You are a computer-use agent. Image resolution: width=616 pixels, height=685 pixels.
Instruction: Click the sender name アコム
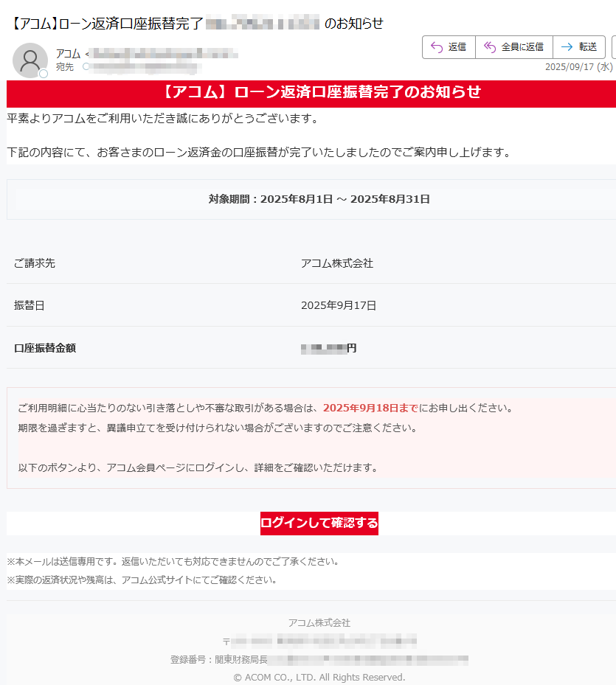(68, 54)
